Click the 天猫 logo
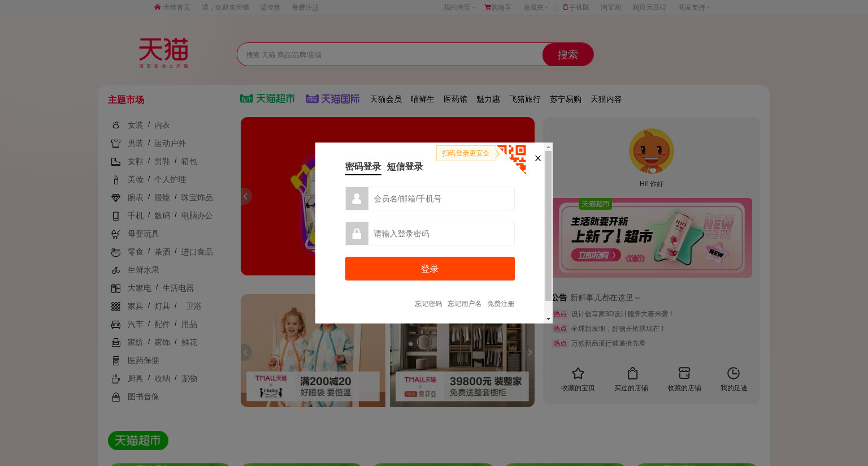The height and width of the screenshot is (466, 868). (164, 53)
